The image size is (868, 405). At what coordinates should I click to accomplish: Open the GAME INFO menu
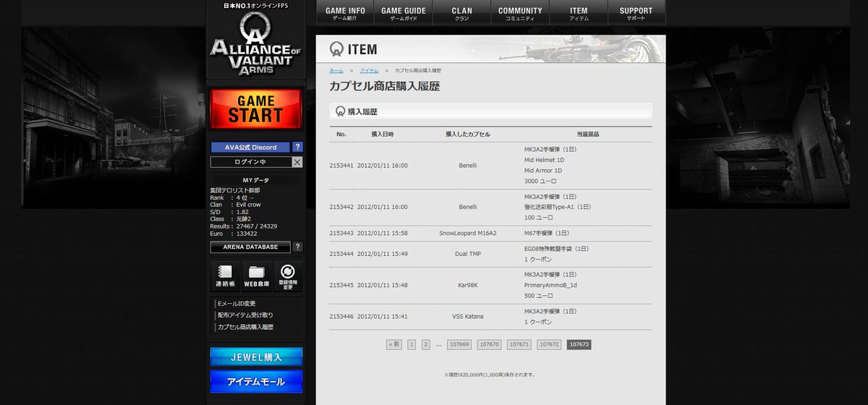pyautogui.click(x=345, y=13)
